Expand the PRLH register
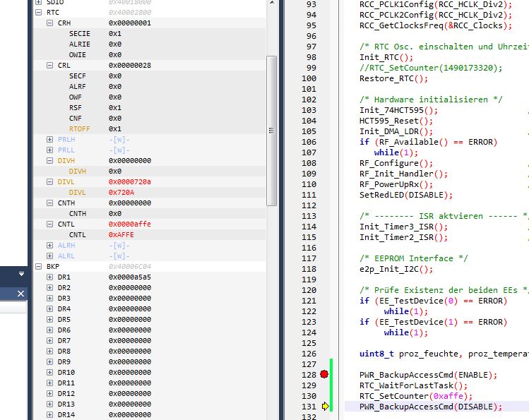Screen dimensions: 529x420 [x=49, y=140]
